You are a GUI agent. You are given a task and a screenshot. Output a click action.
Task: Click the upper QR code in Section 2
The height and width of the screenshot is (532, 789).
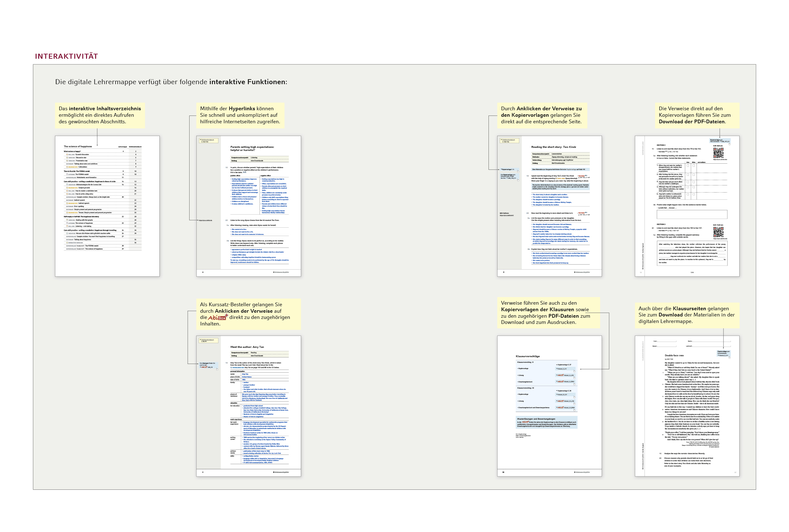click(x=718, y=153)
